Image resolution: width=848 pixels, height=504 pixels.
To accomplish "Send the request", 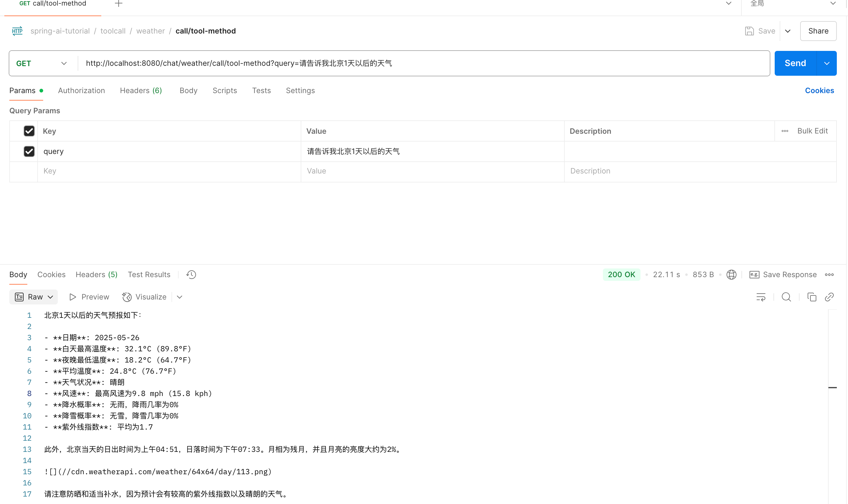I will 795,64.
